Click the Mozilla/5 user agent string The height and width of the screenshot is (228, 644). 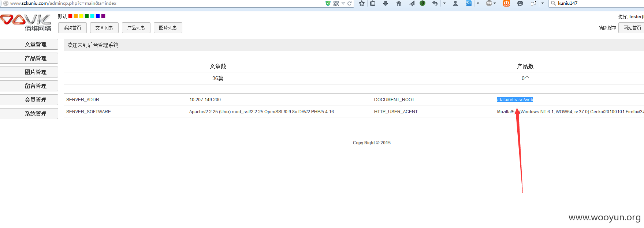[x=570, y=112]
